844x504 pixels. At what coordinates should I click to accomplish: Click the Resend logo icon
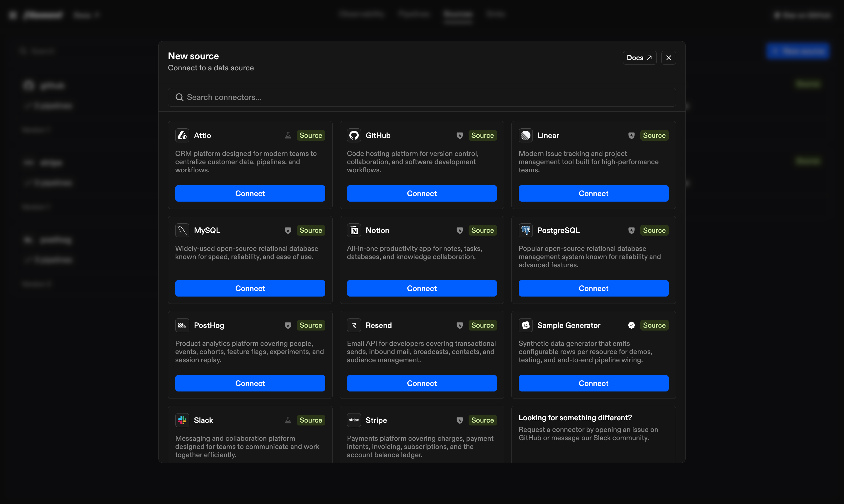pos(354,325)
